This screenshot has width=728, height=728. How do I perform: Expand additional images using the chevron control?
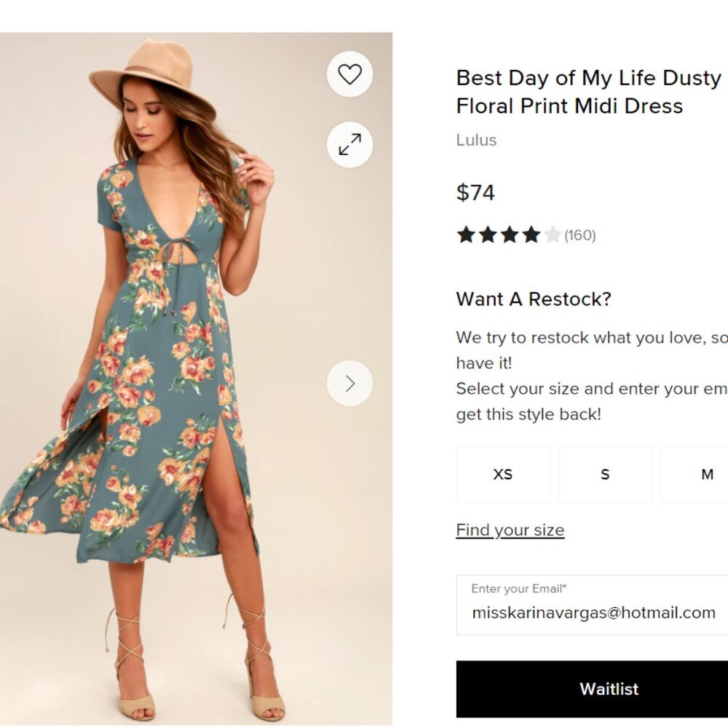[349, 383]
